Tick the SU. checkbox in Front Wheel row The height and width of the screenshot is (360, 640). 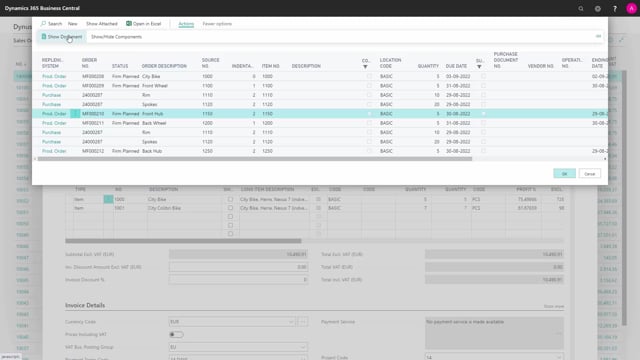click(483, 86)
